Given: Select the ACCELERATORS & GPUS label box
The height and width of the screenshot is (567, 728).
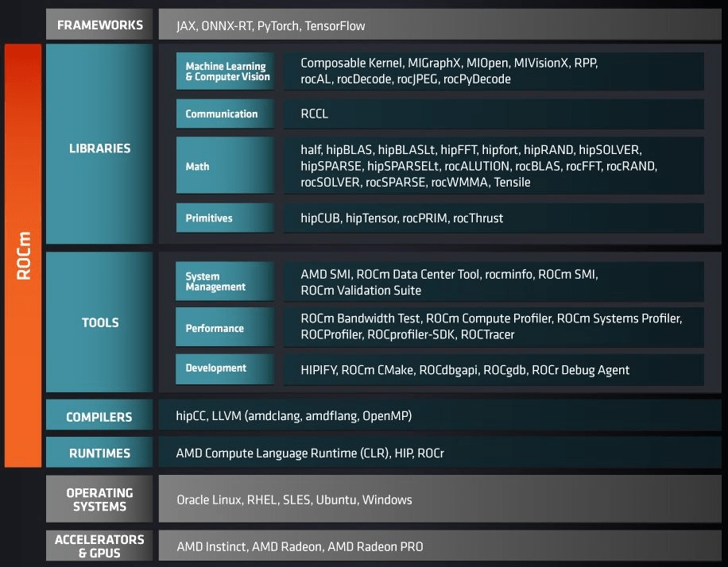Looking at the screenshot, I should 99,546.
